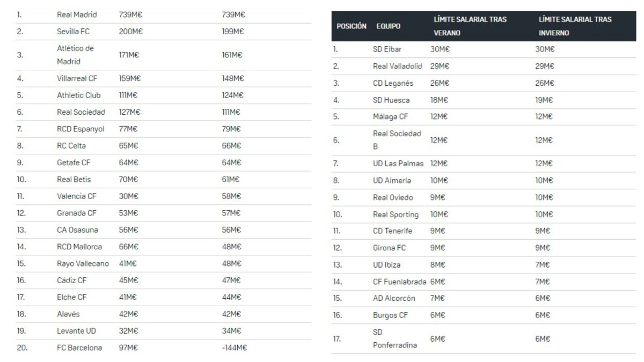Viewport: 644px width, 362px height.
Task: Select the FC Barcelona team name
Action: point(79,348)
